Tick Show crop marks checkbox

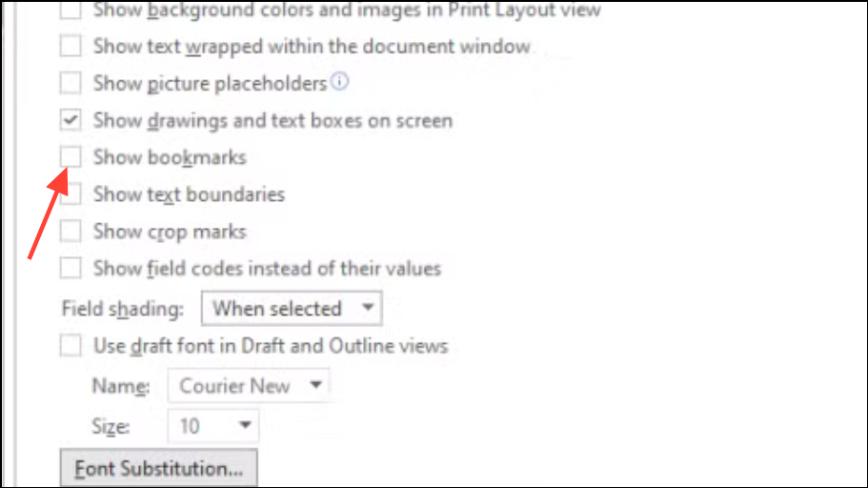pyautogui.click(x=71, y=231)
